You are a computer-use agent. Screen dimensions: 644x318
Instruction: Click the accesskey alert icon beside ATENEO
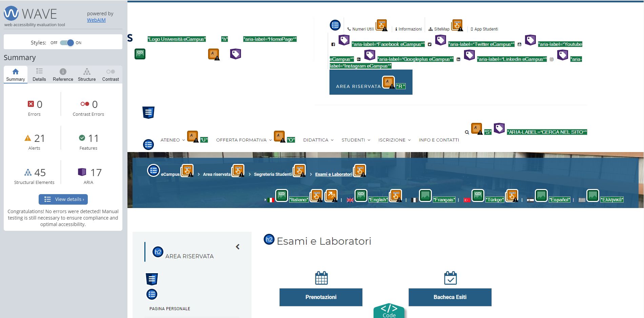click(193, 136)
